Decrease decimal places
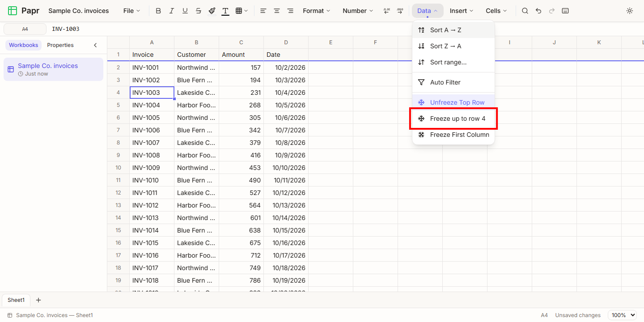Screen dimensions: 644x322 click(387, 11)
